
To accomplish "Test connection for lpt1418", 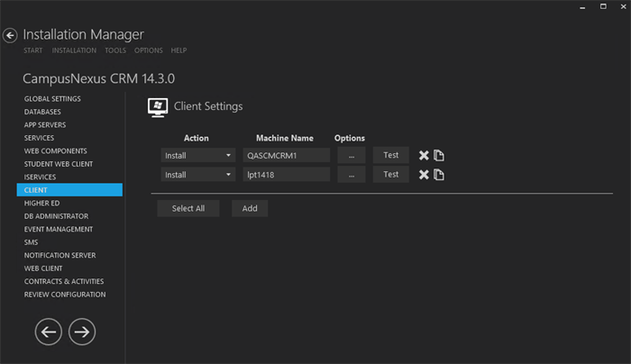I will [x=390, y=174].
